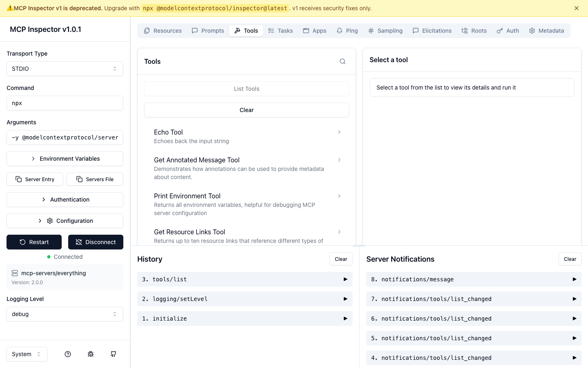Click the Disconnect button
This screenshot has width=588, height=368.
pos(96,242)
